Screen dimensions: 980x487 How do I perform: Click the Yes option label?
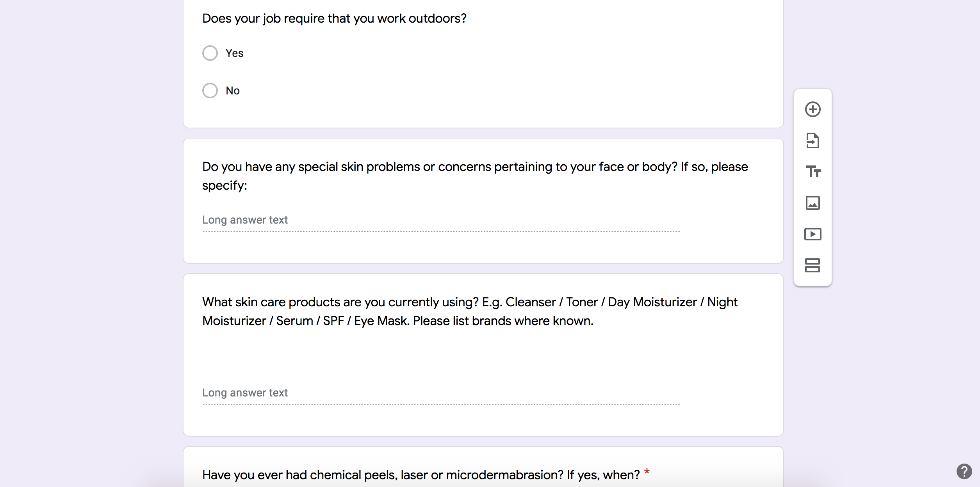(234, 53)
